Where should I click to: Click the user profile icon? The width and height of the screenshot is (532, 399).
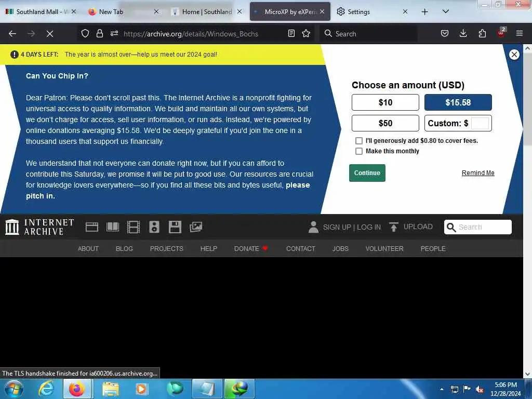coord(313,227)
